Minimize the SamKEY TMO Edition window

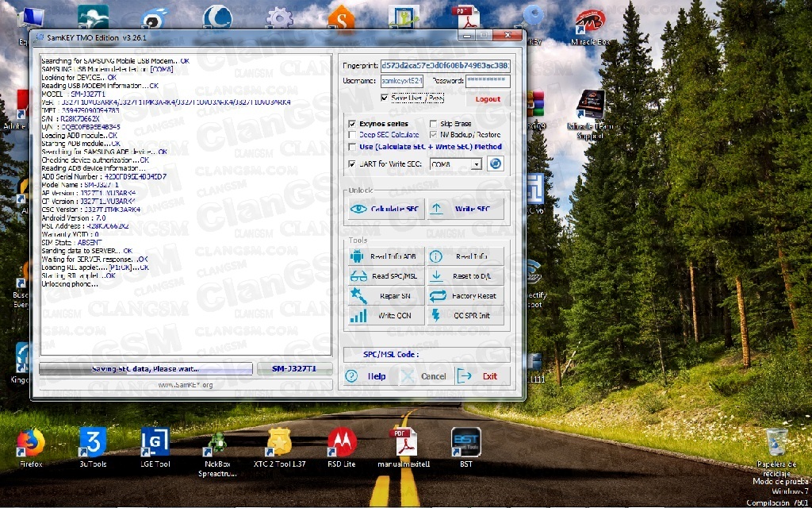coord(467,35)
